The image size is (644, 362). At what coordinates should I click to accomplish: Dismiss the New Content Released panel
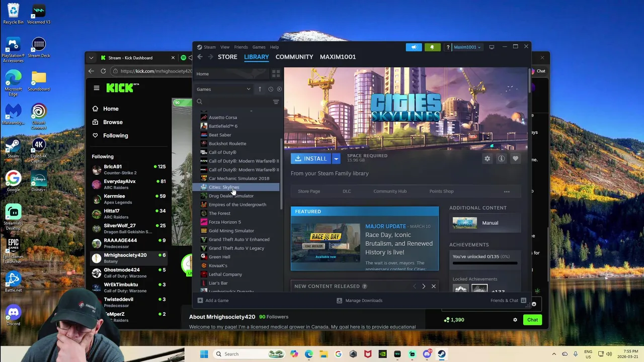(433, 286)
